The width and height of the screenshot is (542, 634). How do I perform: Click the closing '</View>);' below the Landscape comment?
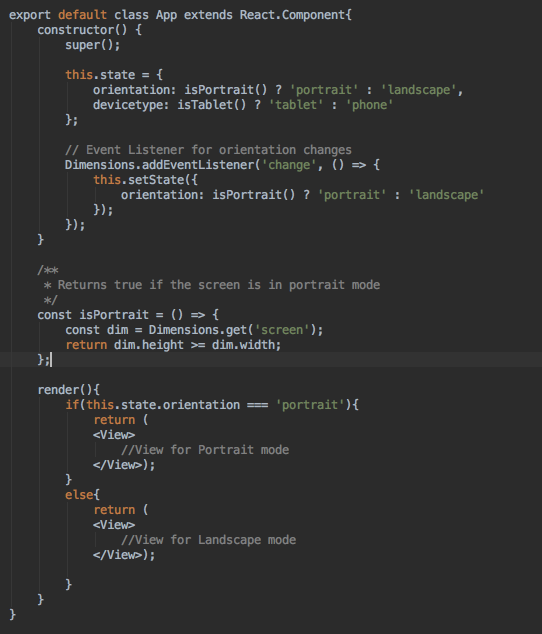pyautogui.click(x=124, y=555)
